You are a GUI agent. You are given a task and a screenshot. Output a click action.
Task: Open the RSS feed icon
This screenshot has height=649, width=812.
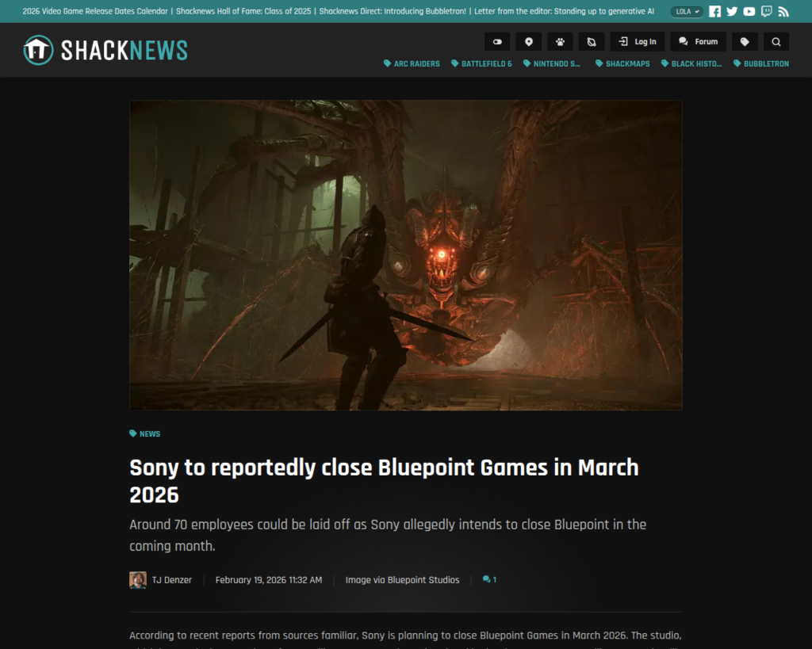coord(783,12)
